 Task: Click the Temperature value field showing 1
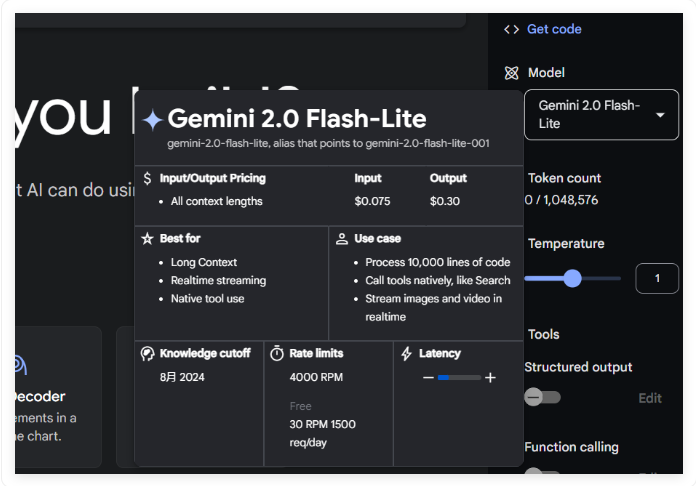(657, 278)
